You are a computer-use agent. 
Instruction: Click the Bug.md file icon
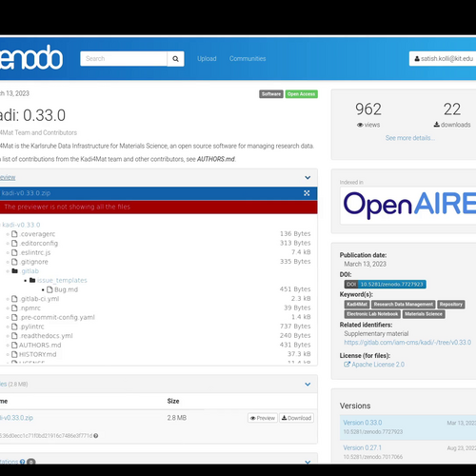click(50, 289)
